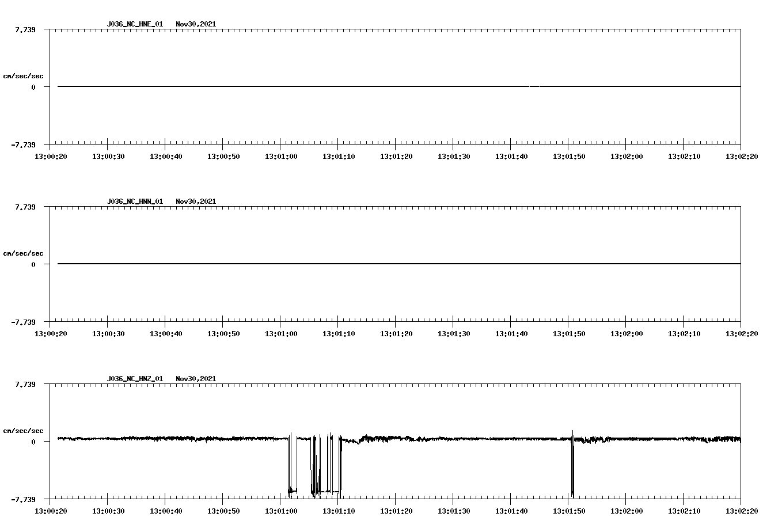Click 13:00:30 time label on HNZ plot
782x532 pixels.
tap(108, 511)
